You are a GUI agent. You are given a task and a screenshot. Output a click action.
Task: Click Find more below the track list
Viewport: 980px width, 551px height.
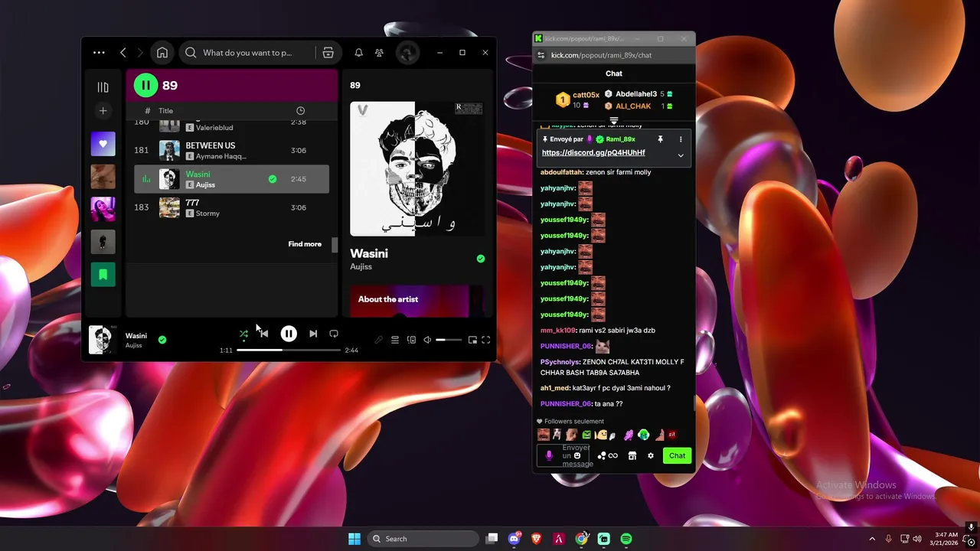(305, 244)
